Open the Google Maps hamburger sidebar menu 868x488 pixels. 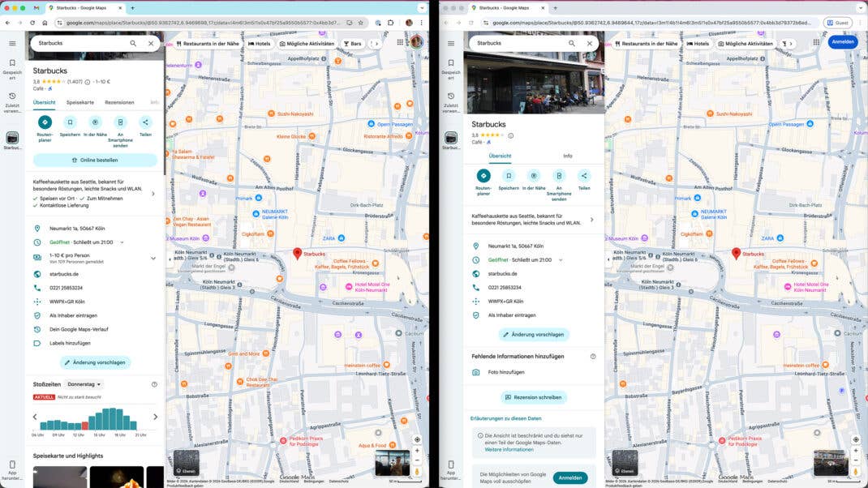[12, 43]
